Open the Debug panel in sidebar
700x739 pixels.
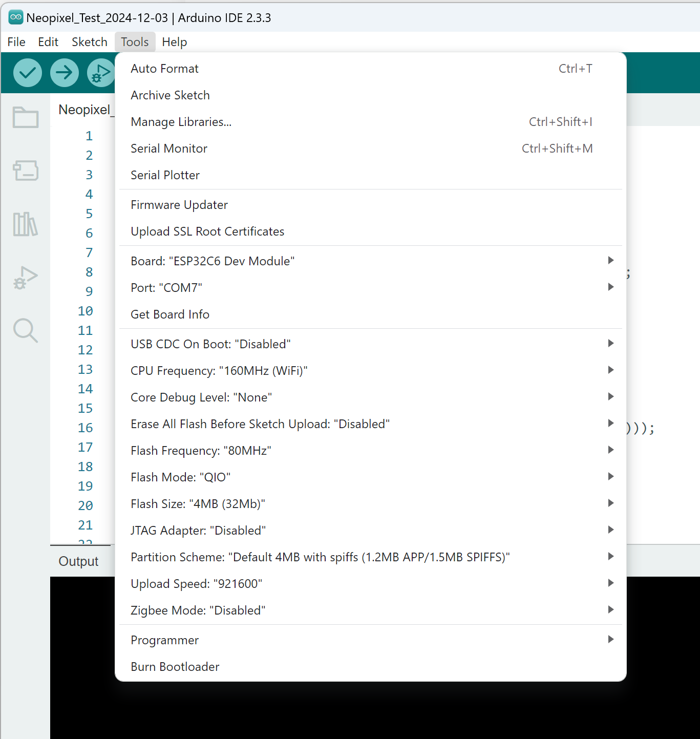(26, 278)
